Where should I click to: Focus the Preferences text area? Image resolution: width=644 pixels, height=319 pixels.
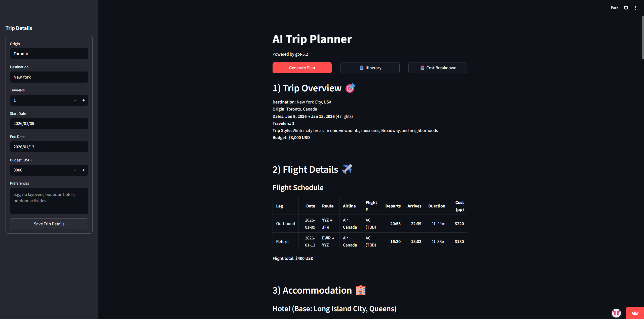49,201
